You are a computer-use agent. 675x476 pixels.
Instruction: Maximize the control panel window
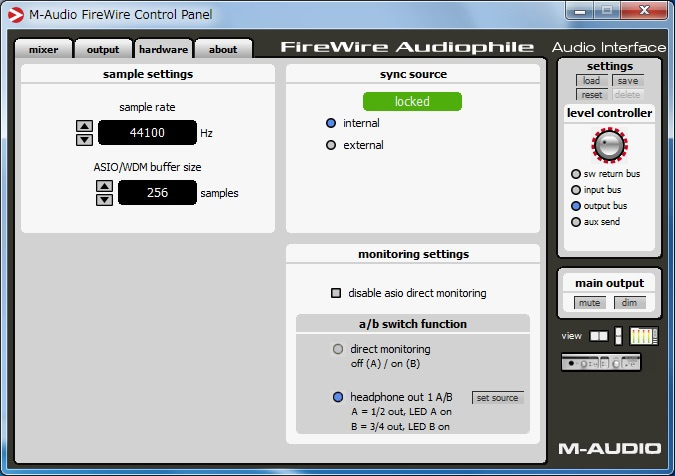coord(607,10)
